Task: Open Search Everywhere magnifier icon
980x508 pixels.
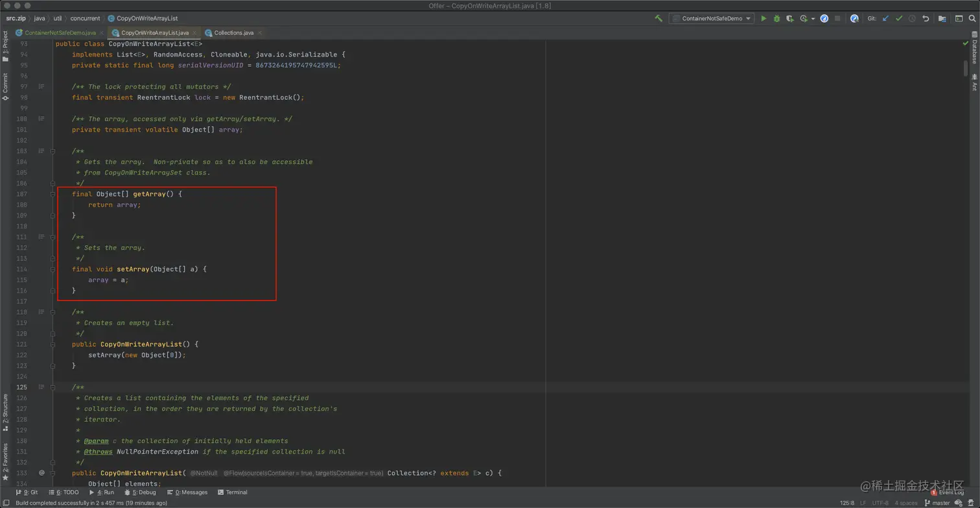Action: click(972, 18)
